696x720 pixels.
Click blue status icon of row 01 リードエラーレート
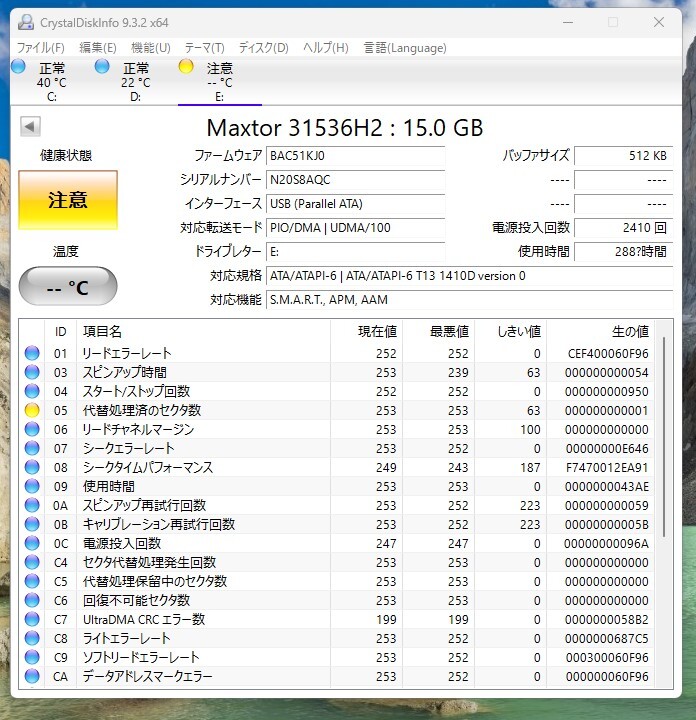(32, 353)
